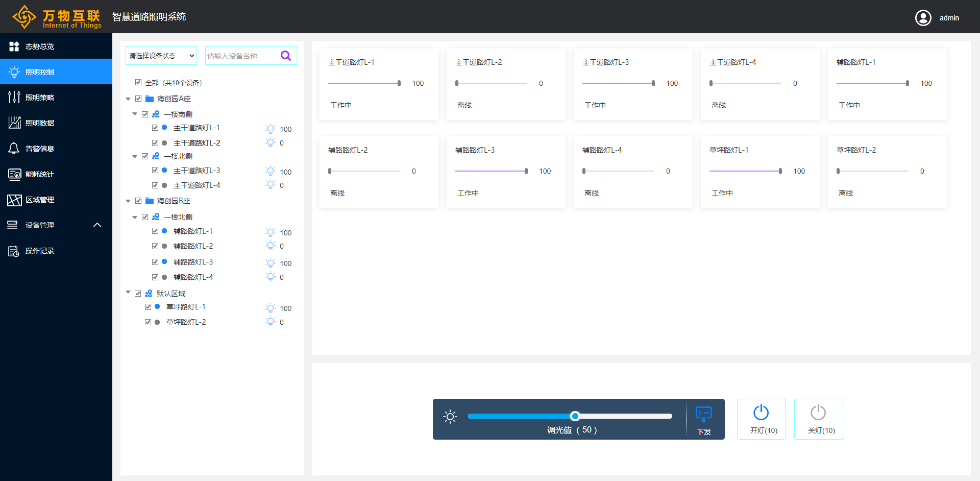980x481 pixels.
Task: Uncheck 辅路路灯L-2 checkbox in tree
Action: tap(155, 246)
